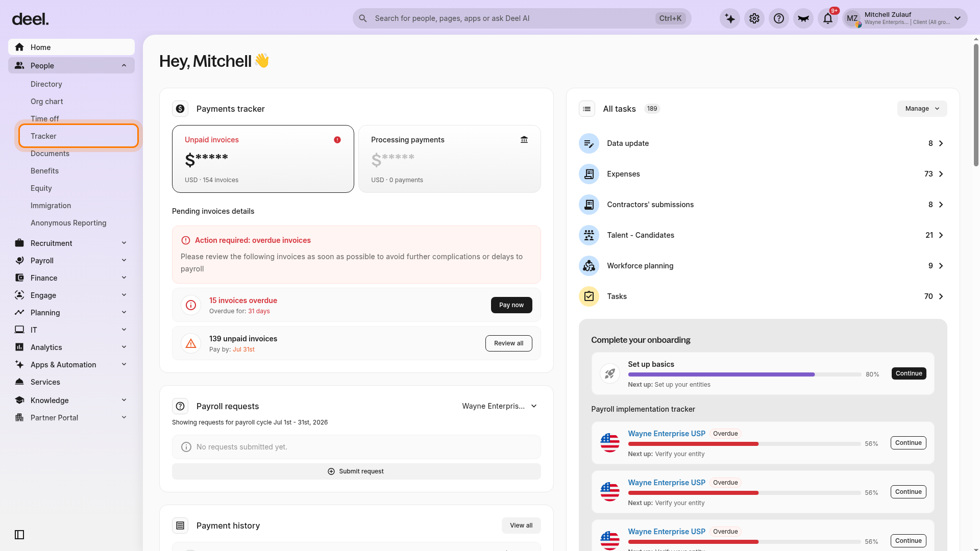Click the bank icon on Processing payments
Screen dimensions: 980x551
pos(524,140)
